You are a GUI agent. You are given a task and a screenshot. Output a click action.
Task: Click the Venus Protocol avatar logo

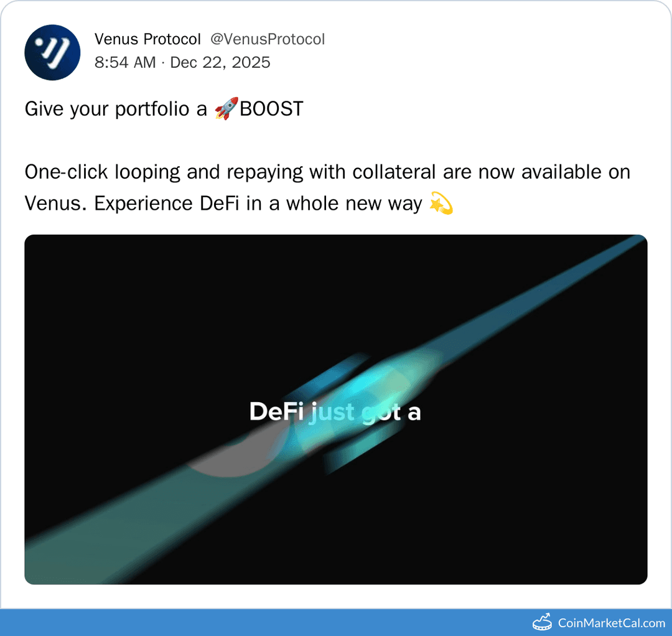pos(52,52)
